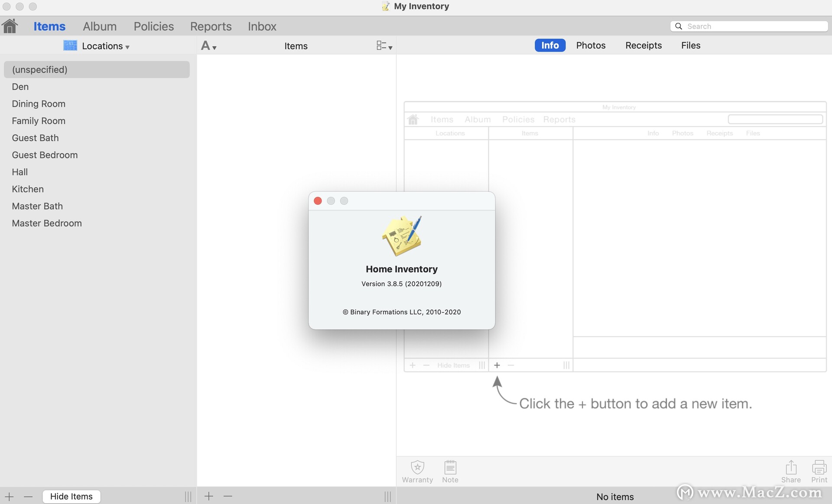Viewport: 832px width, 504px height.
Task: Open the Items tab
Action: click(49, 26)
